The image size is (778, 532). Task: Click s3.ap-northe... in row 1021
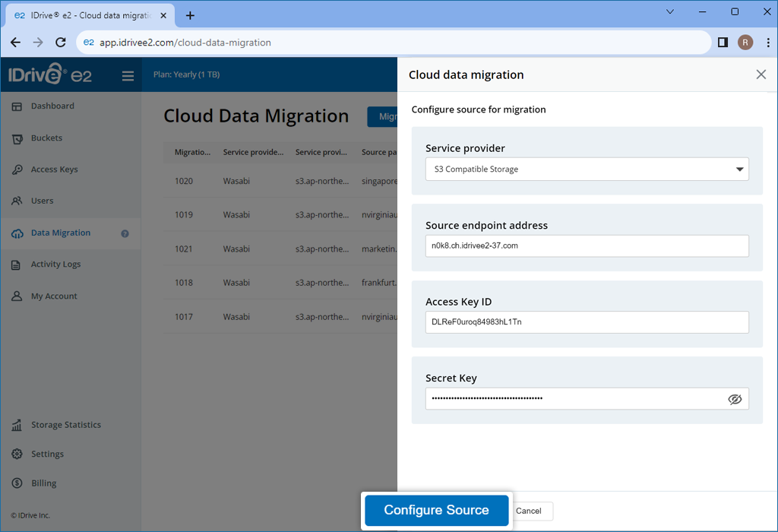(322, 249)
